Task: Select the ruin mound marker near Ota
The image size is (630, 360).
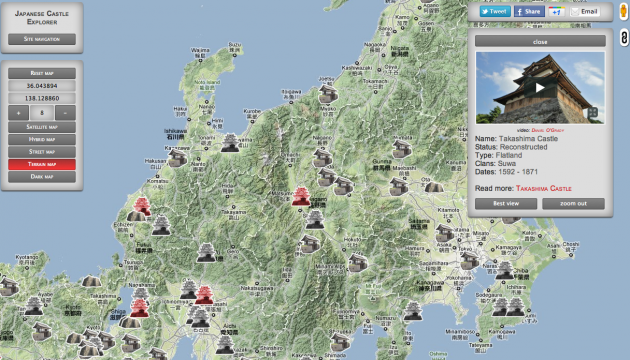Action: [x=434, y=187]
